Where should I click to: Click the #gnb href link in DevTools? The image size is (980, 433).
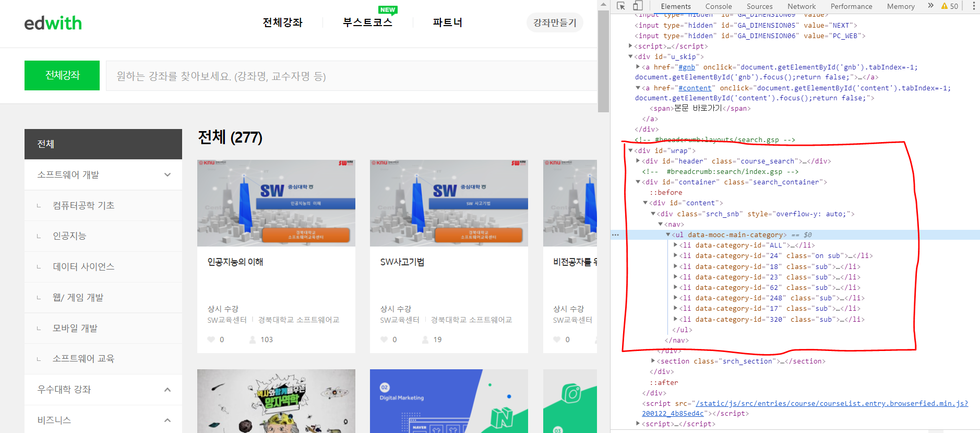[687, 67]
